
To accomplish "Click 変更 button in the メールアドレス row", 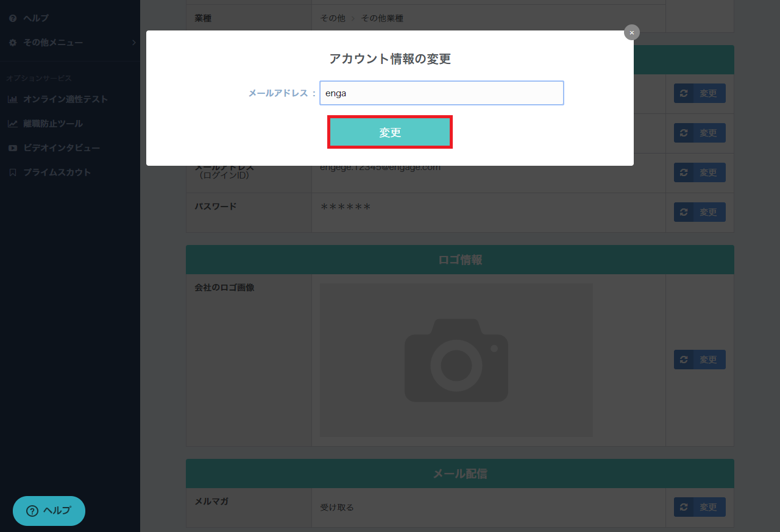I will coord(700,172).
